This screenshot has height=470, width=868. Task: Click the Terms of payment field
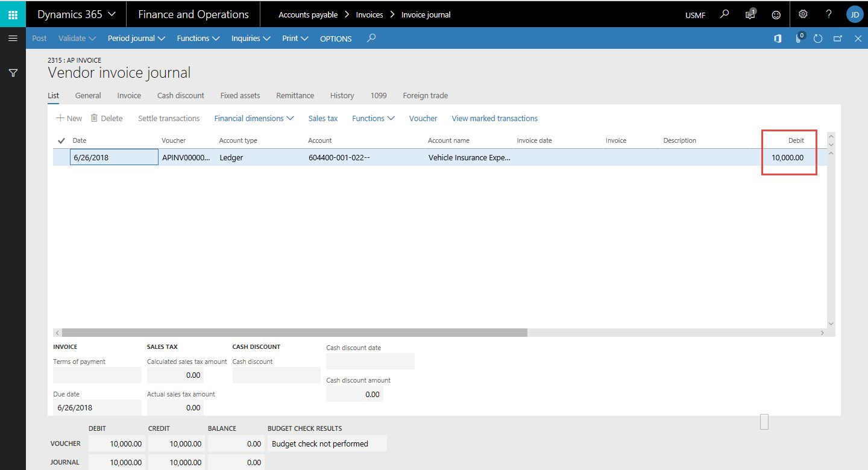pyautogui.click(x=97, y=375)
